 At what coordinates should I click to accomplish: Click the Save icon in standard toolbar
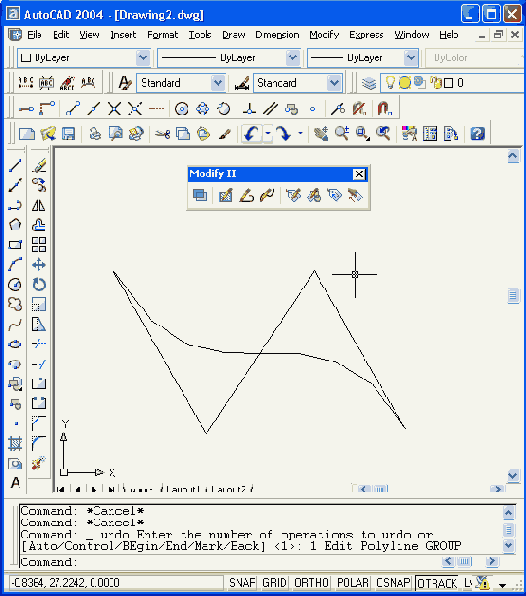tap(68, 134)
